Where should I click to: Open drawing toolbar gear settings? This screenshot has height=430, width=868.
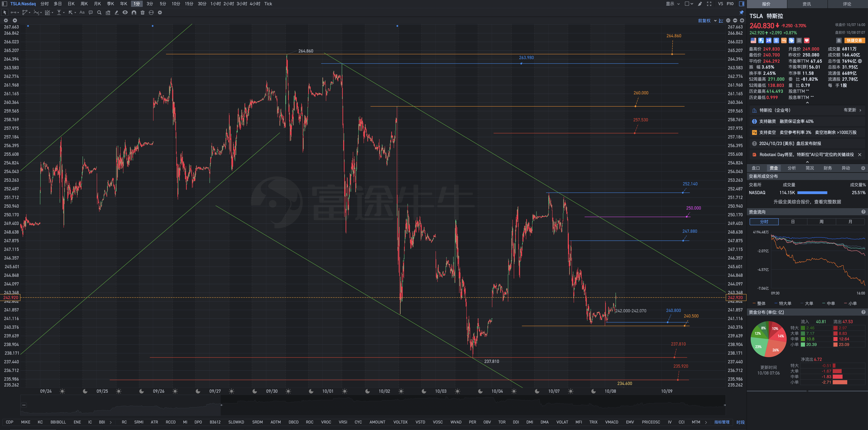(160, 12)
